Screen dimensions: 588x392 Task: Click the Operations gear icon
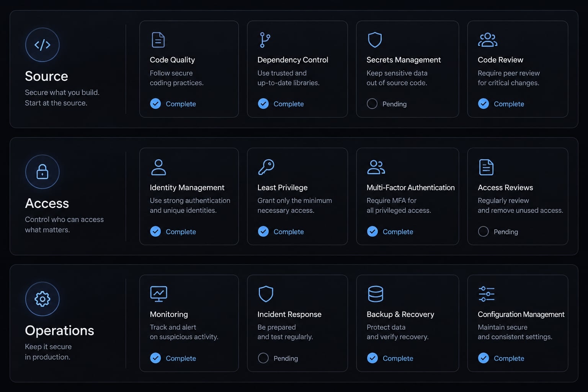pyautogui.click(x=42, y=299)
